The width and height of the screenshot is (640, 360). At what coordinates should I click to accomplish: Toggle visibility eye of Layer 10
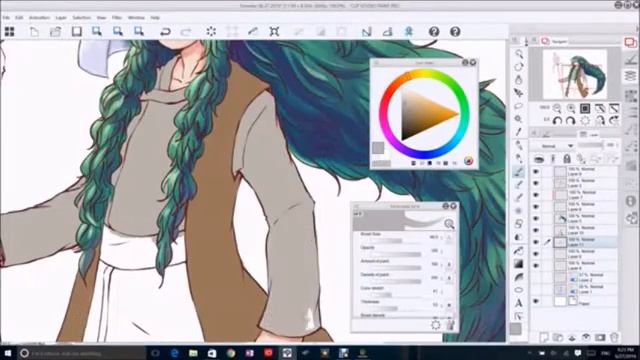(x=536, y=231)
